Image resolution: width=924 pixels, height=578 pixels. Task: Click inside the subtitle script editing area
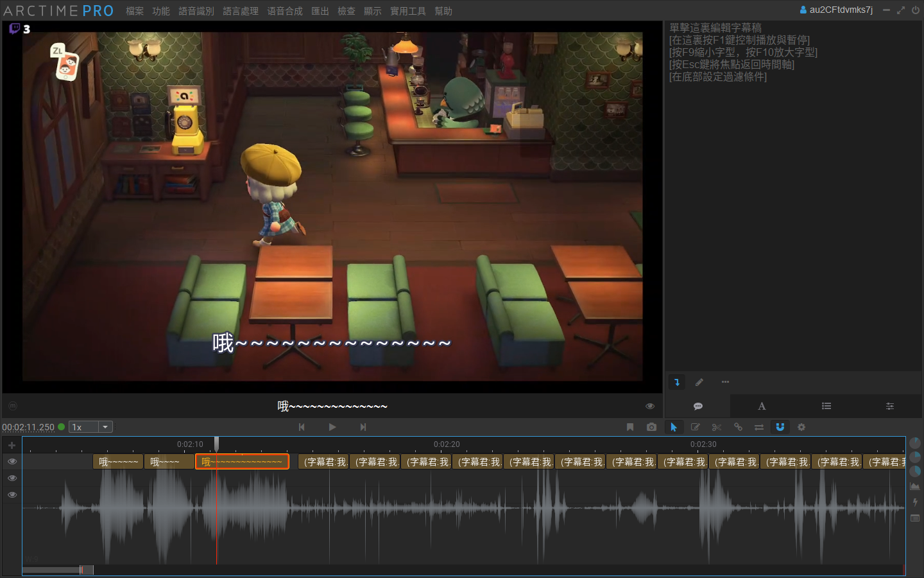[794, 196]
